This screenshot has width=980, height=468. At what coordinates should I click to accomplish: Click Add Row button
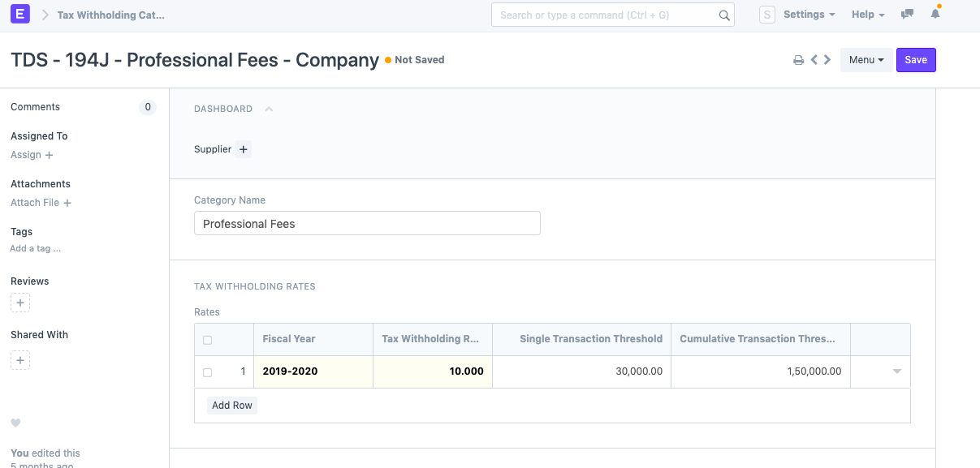coord(231,406)
